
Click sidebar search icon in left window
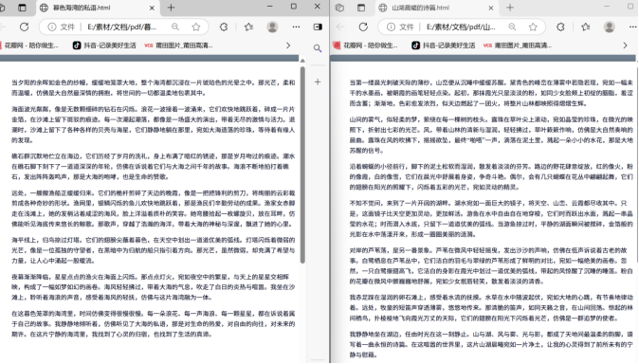(318, 48)
